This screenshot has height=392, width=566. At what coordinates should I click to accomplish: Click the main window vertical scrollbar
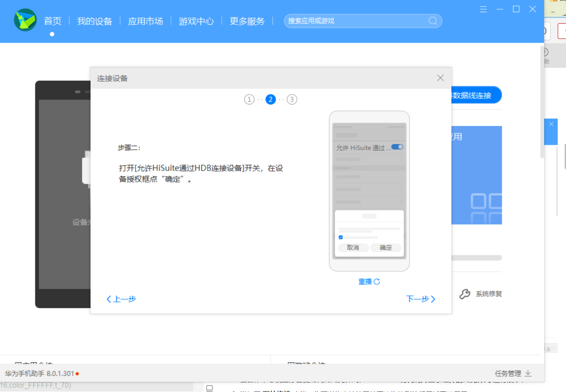click(542, 101)
